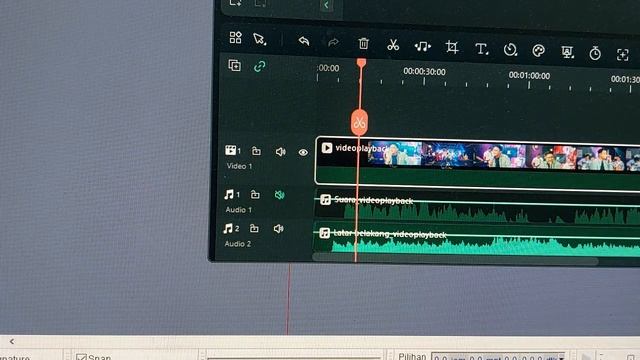Delete the selected clip with trash icon
640x360 pixels.
point(363,43)
